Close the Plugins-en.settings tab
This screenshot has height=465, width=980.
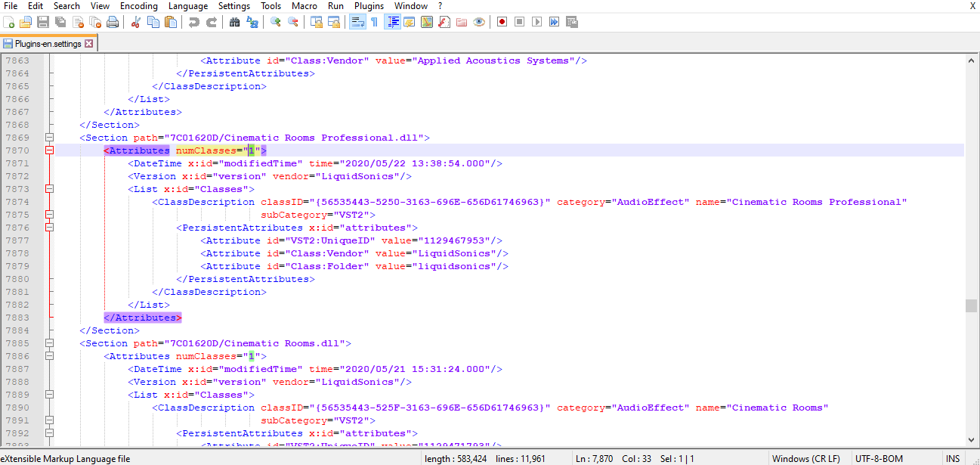click(x=89, y=44)
